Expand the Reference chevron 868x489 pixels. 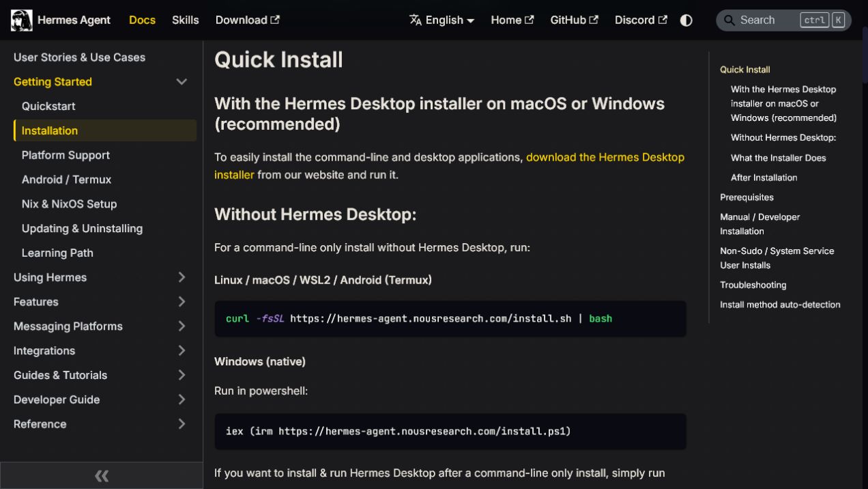182,424
